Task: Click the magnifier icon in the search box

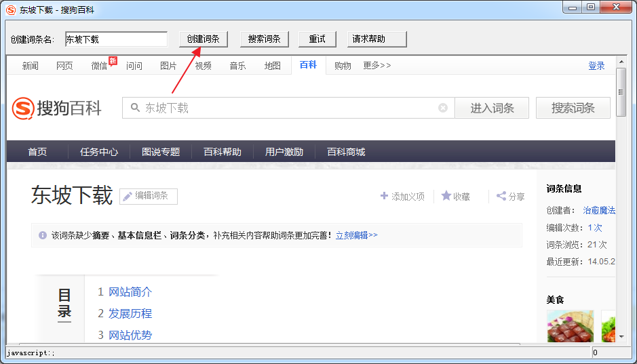Action: (135, 108)
